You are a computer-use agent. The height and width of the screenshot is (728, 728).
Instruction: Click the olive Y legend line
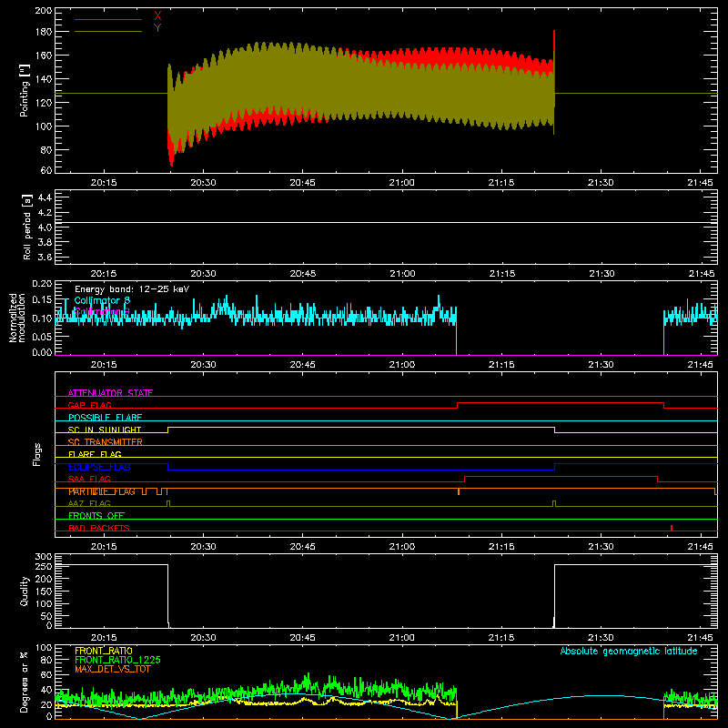click(x=108, y=32)
